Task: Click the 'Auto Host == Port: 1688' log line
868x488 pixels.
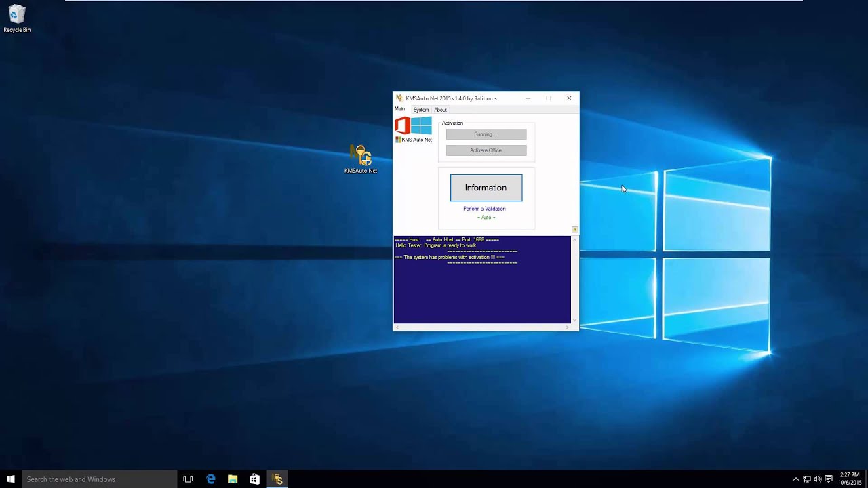Action: [x=447, y=239]
